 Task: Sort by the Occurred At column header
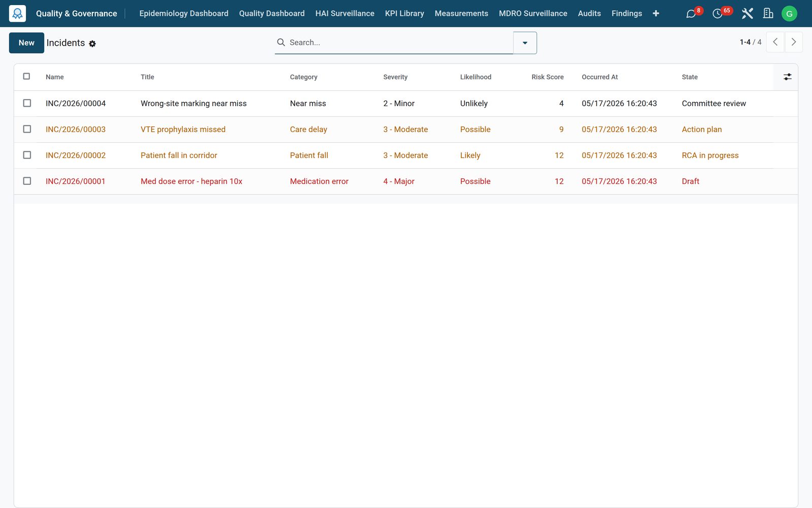click(600, 77)
